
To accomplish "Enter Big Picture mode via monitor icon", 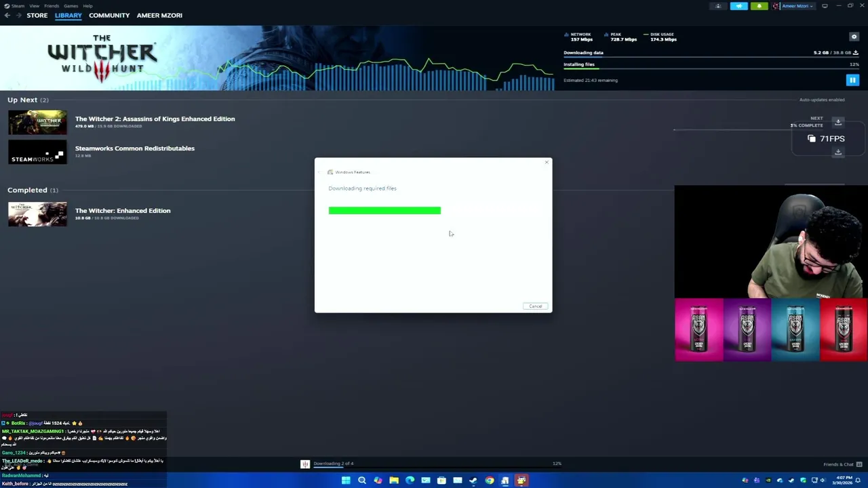I will [x=825, y=6].
